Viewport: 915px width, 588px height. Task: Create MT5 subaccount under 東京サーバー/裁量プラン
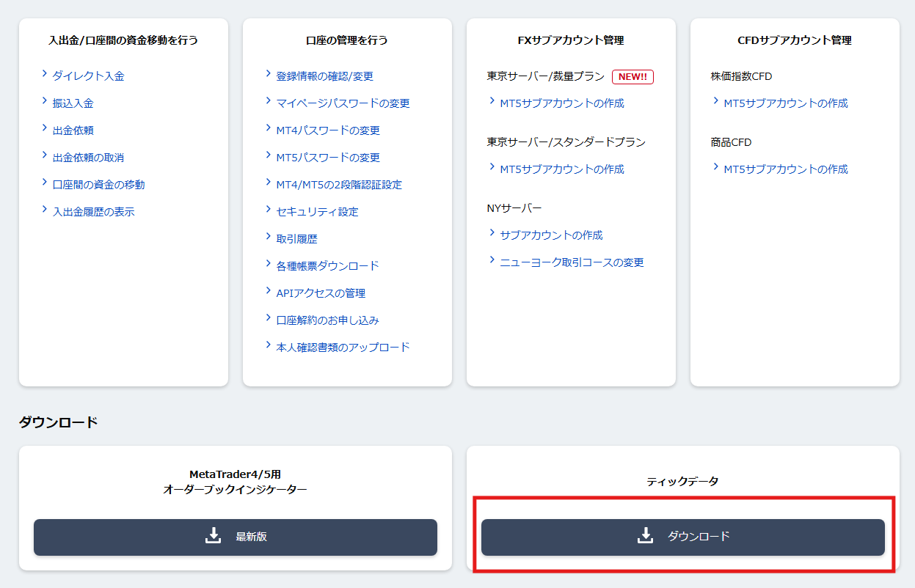coord(562,103)
